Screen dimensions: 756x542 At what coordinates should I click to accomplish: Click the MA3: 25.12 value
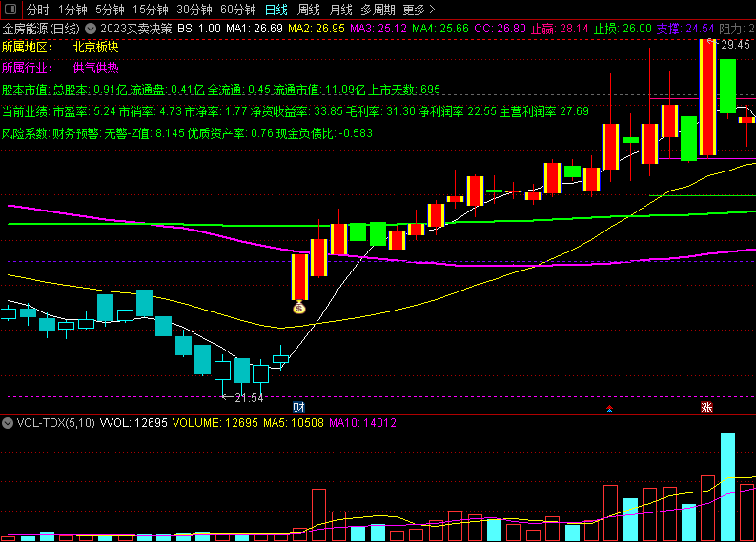378,29
